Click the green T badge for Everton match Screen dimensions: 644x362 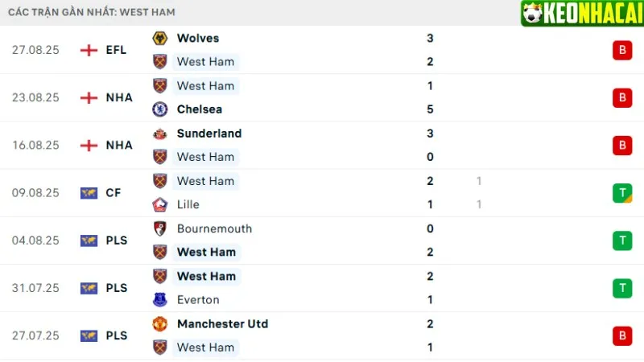(x=621, y=288)
